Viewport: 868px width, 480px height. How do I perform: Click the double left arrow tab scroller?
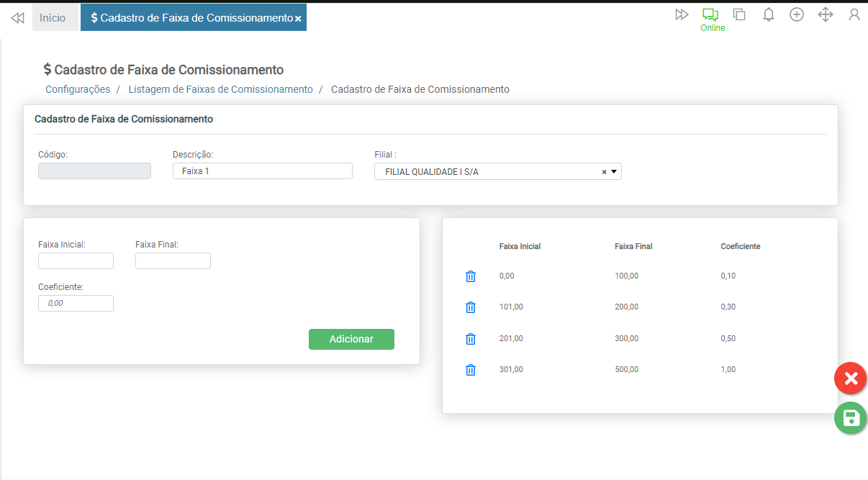click(x=17, y=18)
